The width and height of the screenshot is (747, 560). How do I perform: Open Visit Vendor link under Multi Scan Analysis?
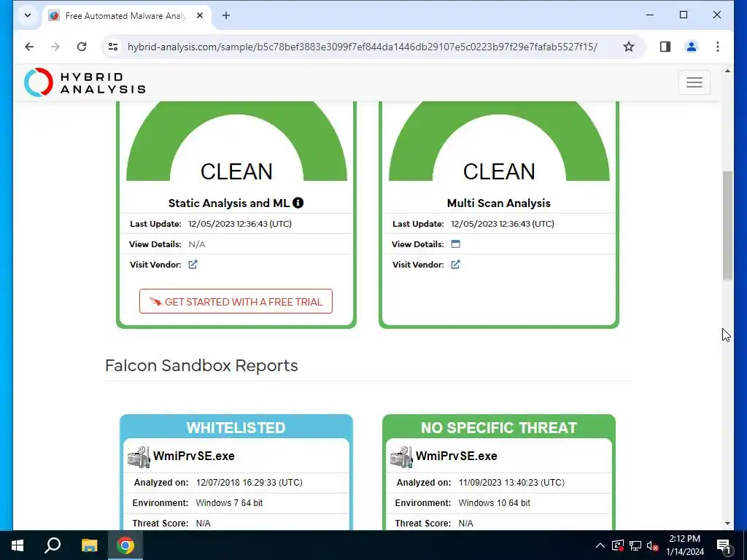click(x=455, y=264)
